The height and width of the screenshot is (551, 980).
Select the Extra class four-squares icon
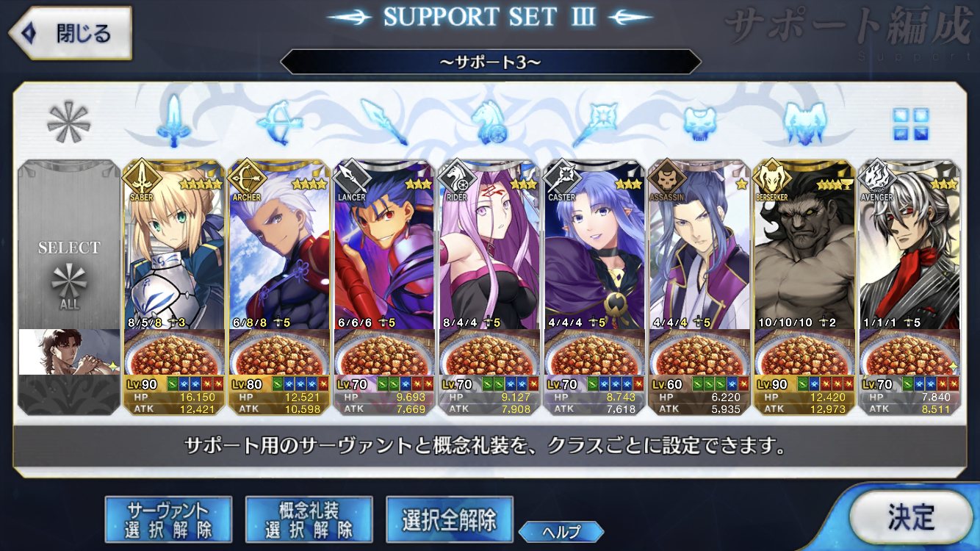pos(910,123)
